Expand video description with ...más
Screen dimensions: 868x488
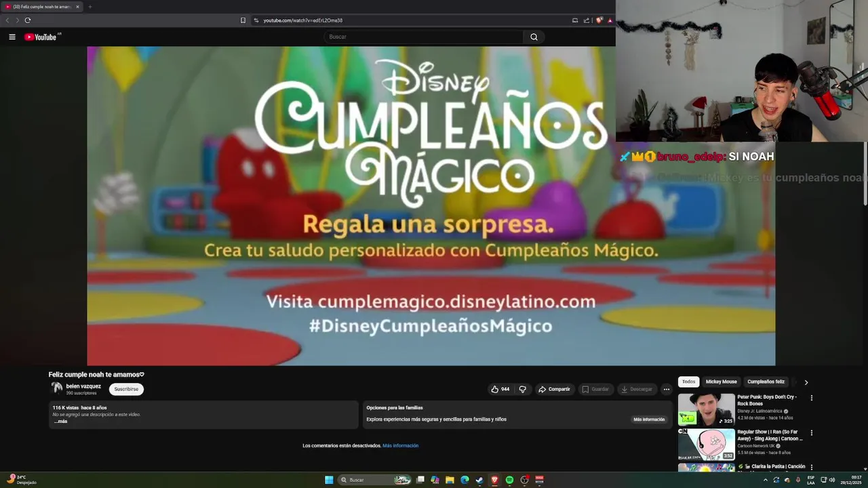(x=61, y=422)
